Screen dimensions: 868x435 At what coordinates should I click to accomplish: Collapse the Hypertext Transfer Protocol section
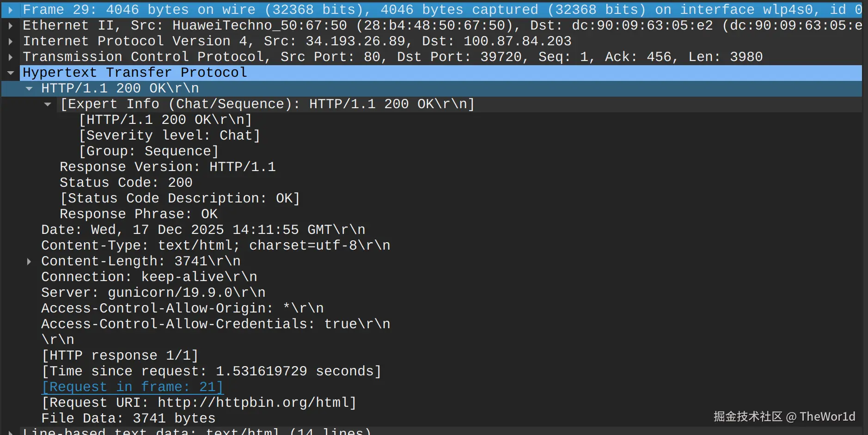pyautogui.click(x=11, y=73)
